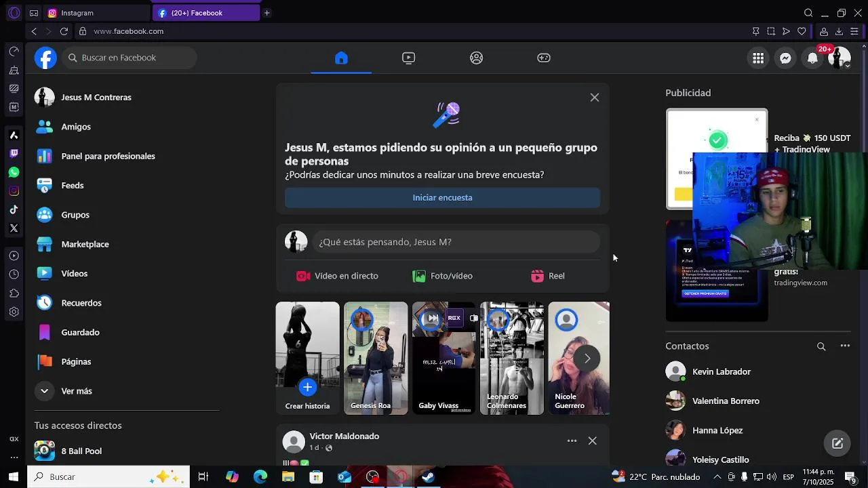Hide Victor Maldonado's post with X
The height and width of the screenshot is (488, 868).
tap(593, 441)
